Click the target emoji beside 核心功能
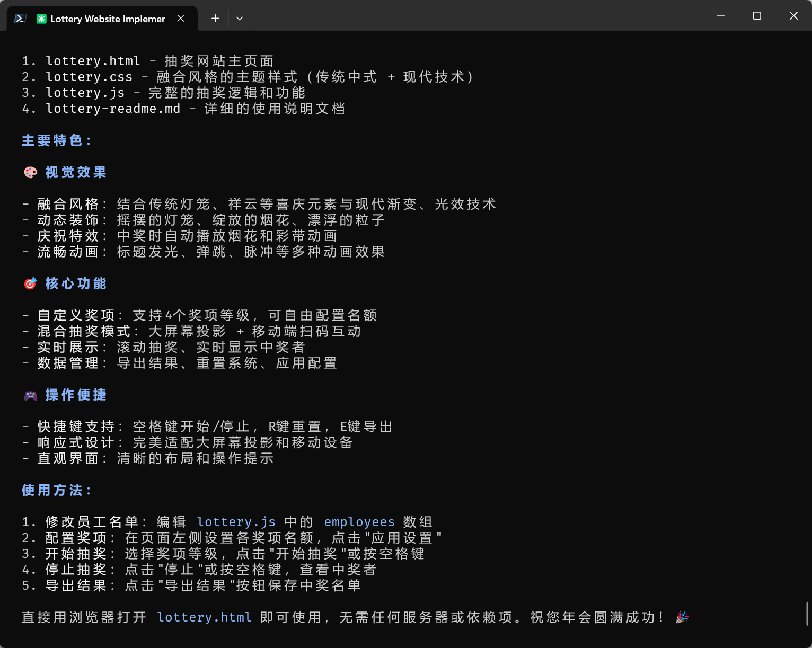The height and width of the screenshot is (648, 812). [31, 284]
